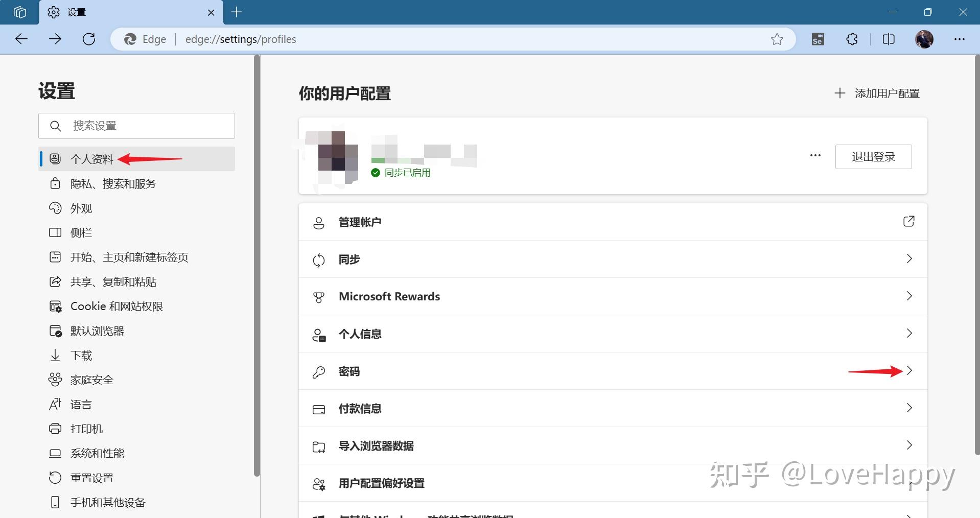
Task: Open profile more options ellipsis
Action: pos(815,156)
